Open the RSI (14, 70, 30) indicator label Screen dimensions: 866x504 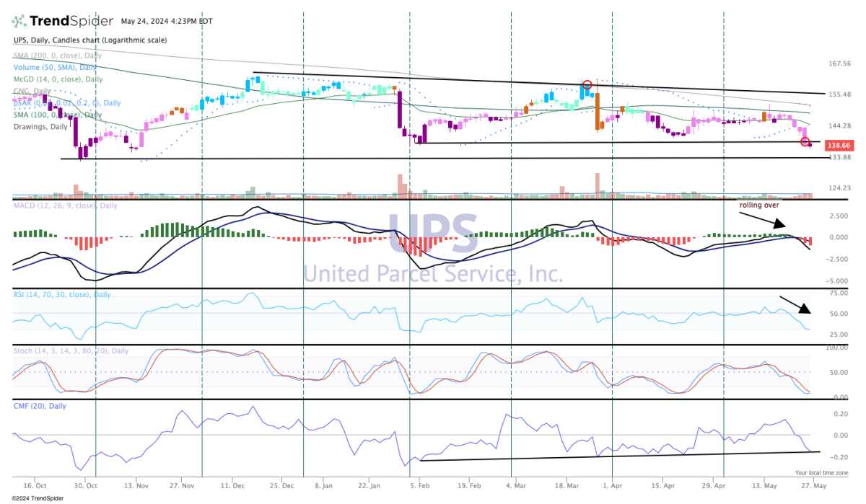(x=65, y=295)
